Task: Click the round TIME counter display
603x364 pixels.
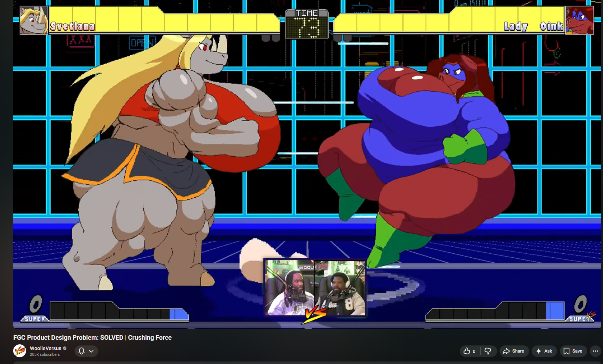Action: (306, 25)
